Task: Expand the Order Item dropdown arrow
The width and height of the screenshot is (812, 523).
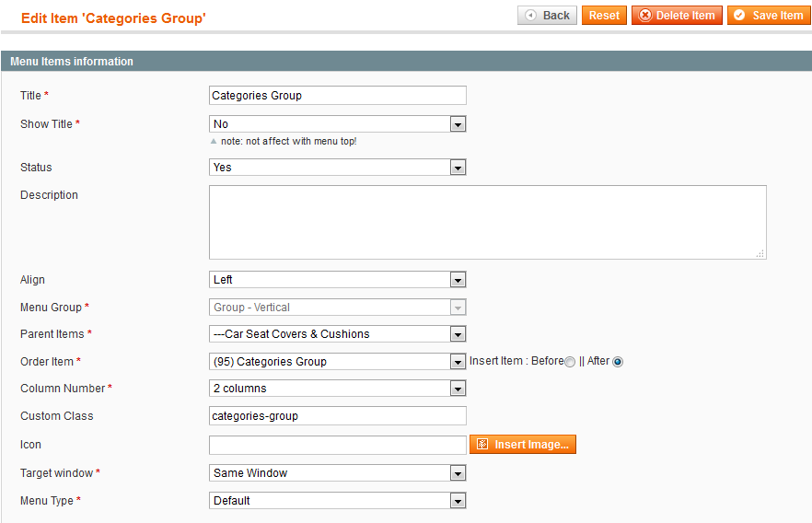Action: tap(458, 362)
